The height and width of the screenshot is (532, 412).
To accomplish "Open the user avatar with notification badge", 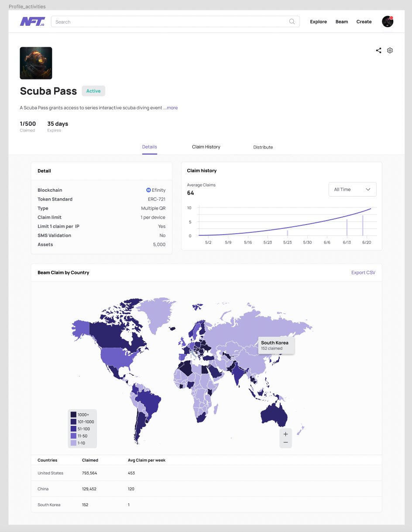I will (x=388, y=21).
